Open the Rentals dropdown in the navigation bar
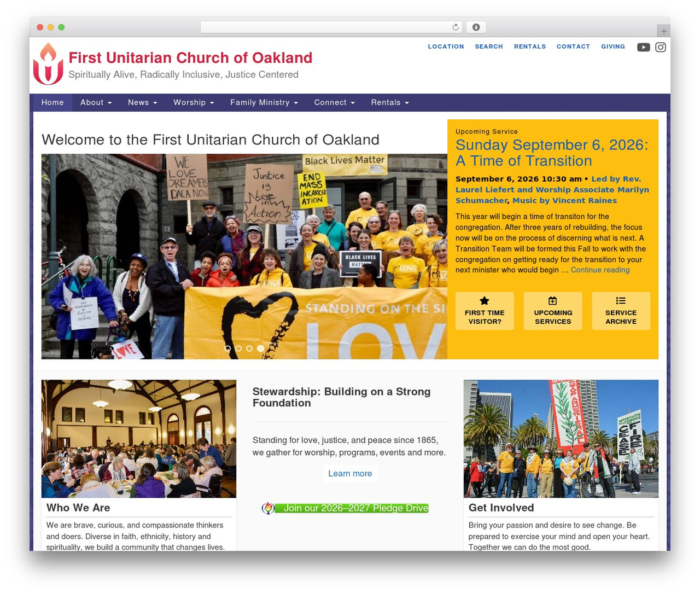 tap(390, 103)
